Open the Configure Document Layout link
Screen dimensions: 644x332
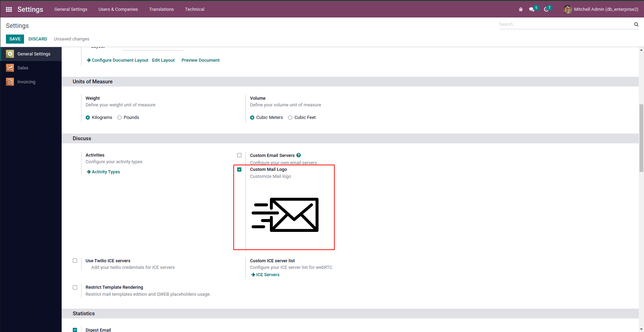tap(117, 60)
